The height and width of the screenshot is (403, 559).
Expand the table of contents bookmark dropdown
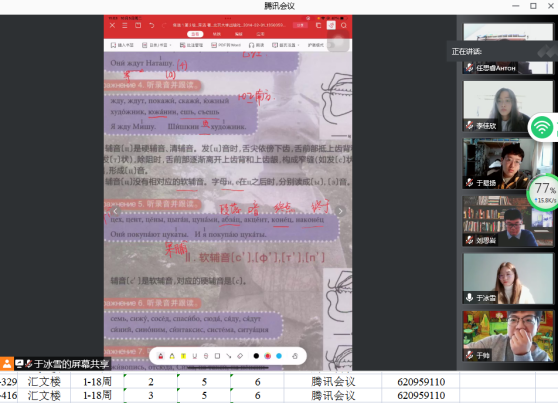[x=157, y=45]
